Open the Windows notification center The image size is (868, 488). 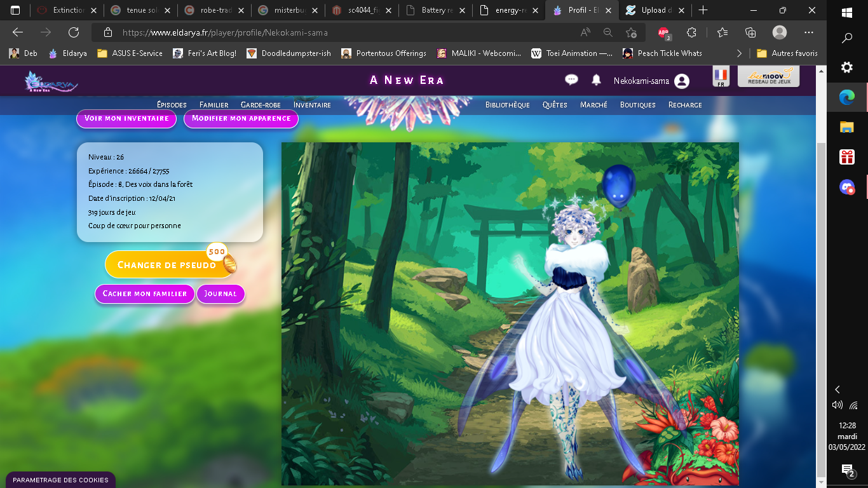[x=847, y=471]
